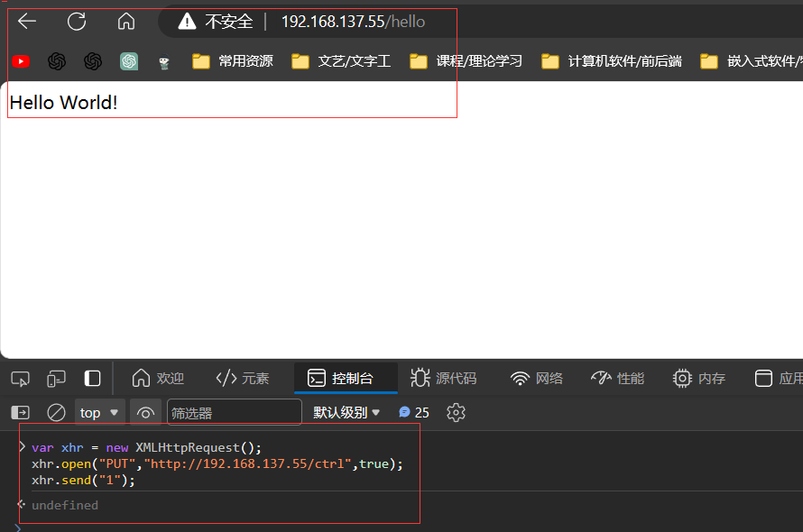Click the browser back arrow
803x532 pixels.
point(27,22)
